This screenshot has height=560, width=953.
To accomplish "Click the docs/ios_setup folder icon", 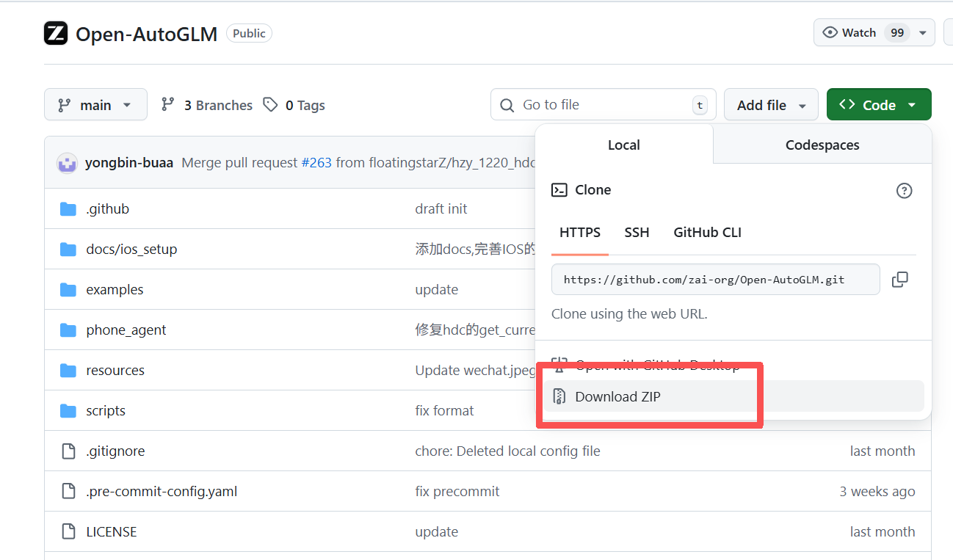I will tap(68, 250).
